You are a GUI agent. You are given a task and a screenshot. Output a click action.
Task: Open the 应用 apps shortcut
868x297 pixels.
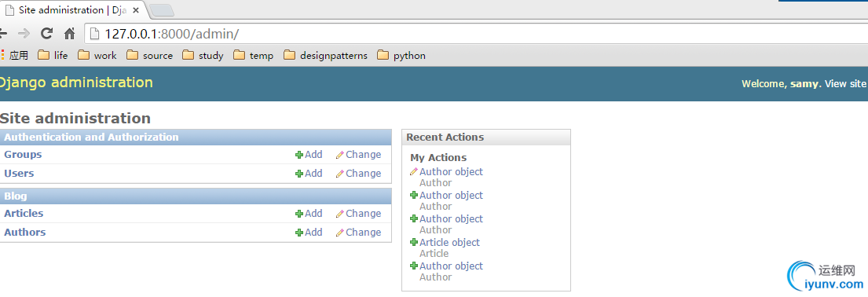click(x=15, y=56)
